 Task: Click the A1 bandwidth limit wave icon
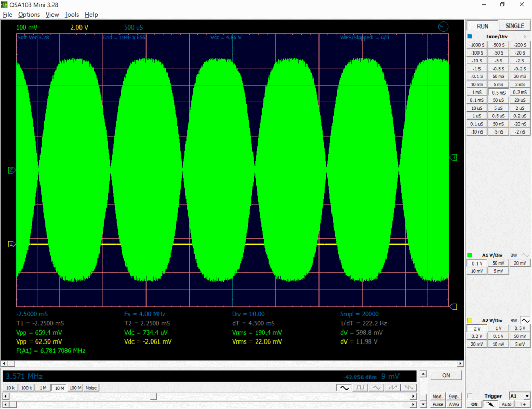526,255
